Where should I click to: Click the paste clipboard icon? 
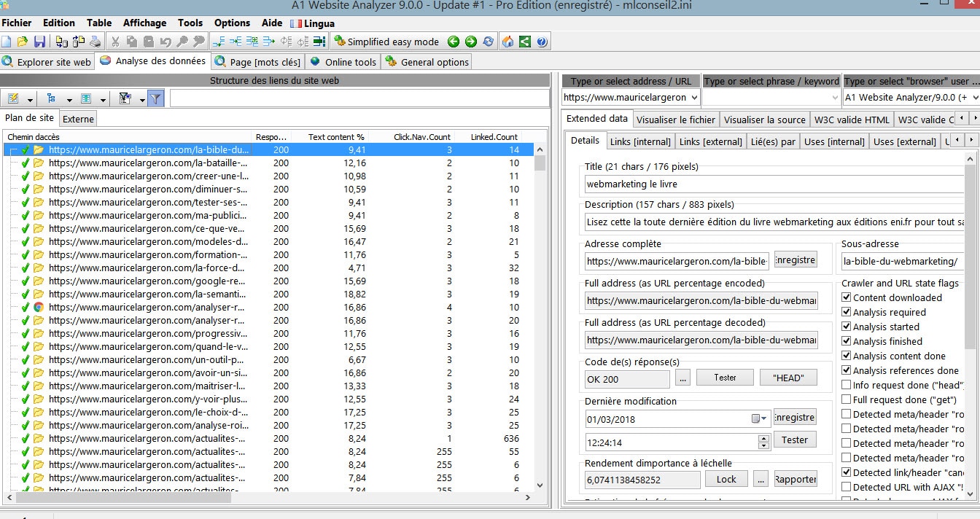click(x=149, y=42)
